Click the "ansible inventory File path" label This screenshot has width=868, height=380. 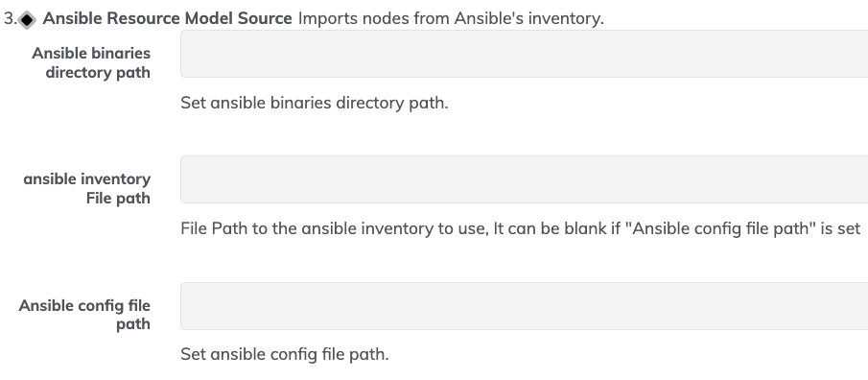pos(87,188)
